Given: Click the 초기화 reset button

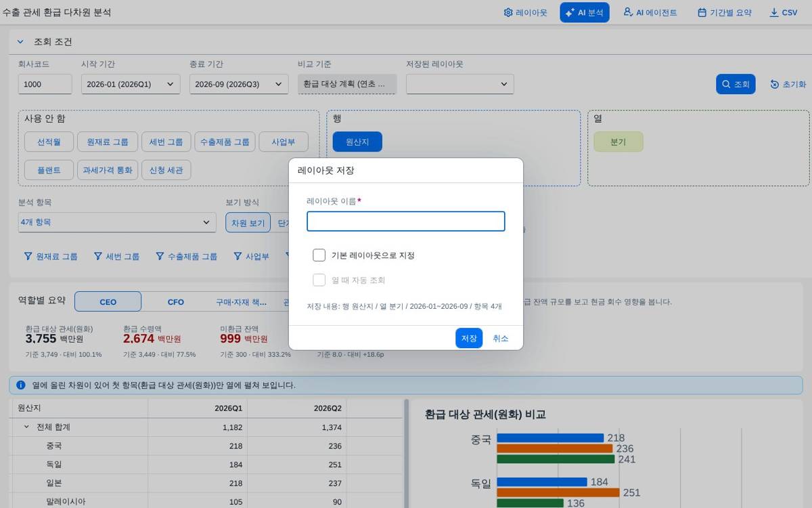Looking at the screenshot, I should pos(788,84).
